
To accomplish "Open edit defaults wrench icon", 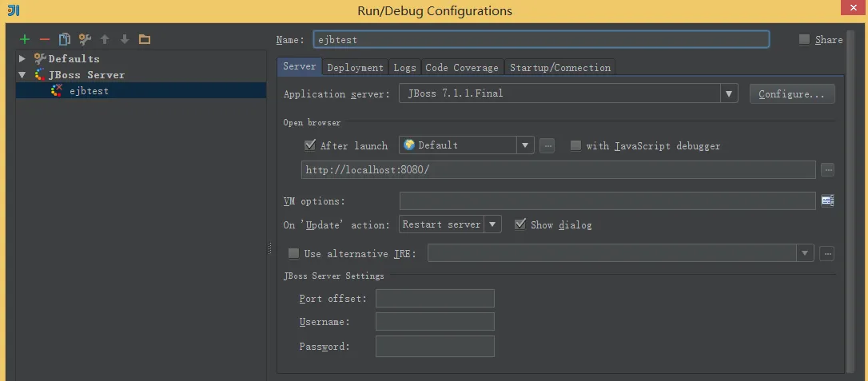I will tap(85, 39).
